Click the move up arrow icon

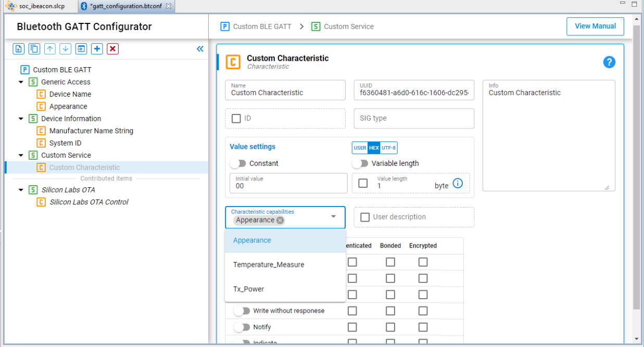pos(49,49)
